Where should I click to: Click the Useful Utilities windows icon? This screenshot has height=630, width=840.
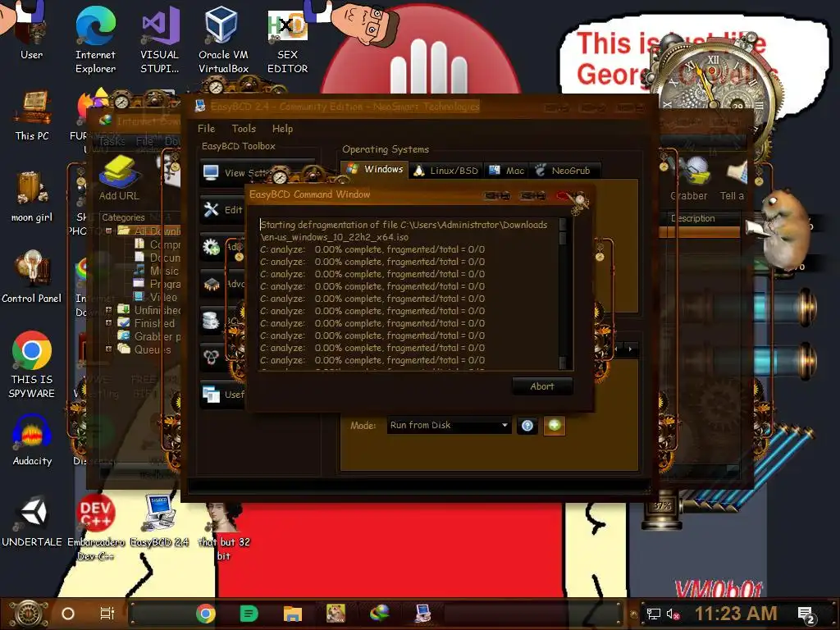tap(211, 395)
